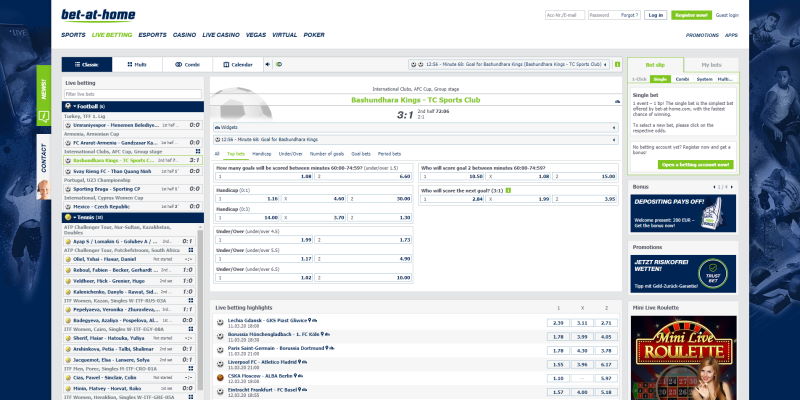This screenshot has width=800, height=400.
Task: Click the Widgets bar icon
Action: 217,127
